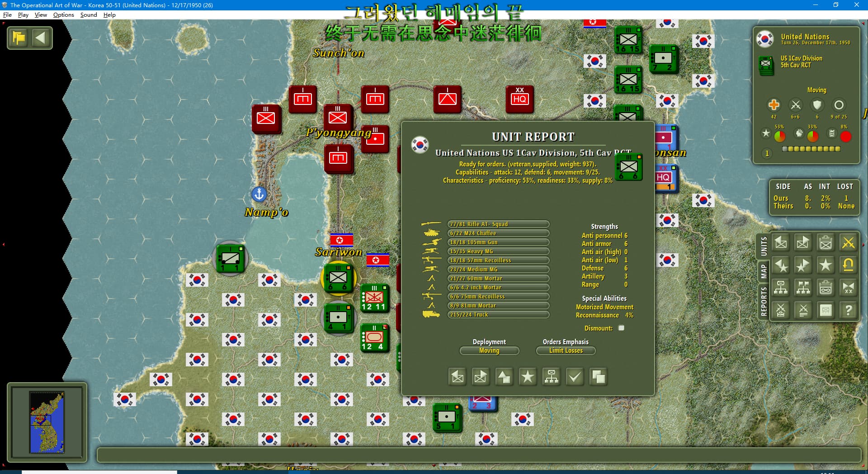The width and height of the screenshot is (868, 474).
Task: Click the '77/81 Rifle AT- Squad' equipment bar
Action: [x=498, y=224]
